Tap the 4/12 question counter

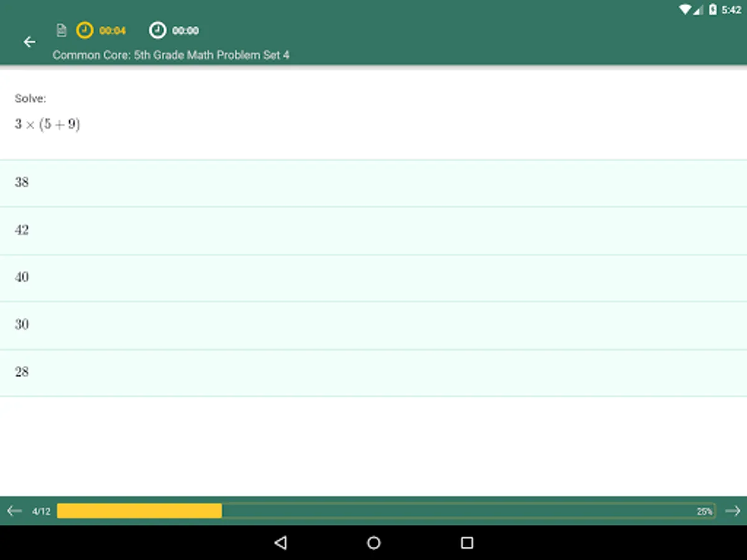41,511
